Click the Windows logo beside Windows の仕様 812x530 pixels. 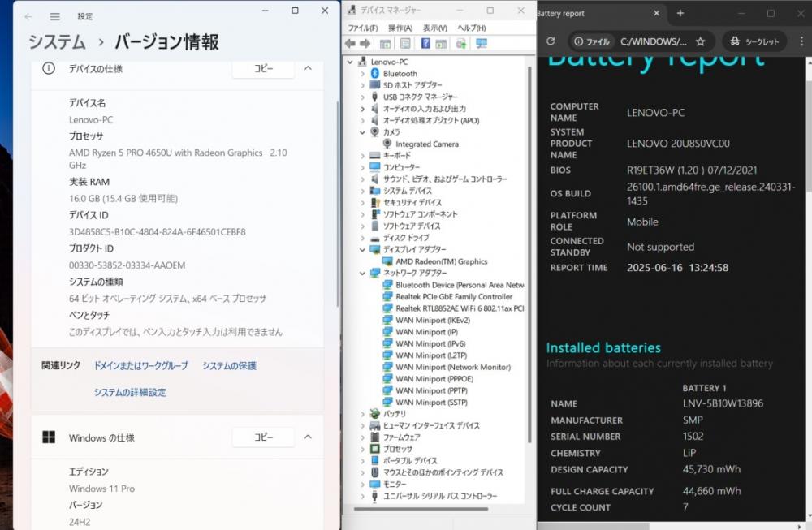[49, 437]
